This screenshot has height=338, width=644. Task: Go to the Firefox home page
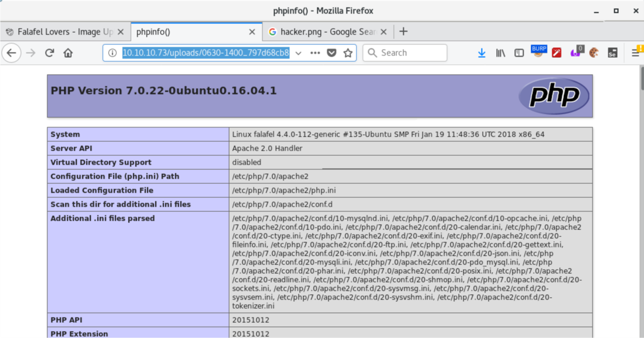pyautogui.click(x=68, y=53)
